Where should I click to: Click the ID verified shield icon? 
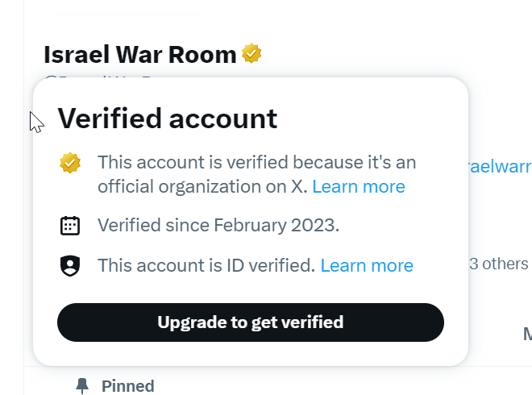(x=70, y=266)
